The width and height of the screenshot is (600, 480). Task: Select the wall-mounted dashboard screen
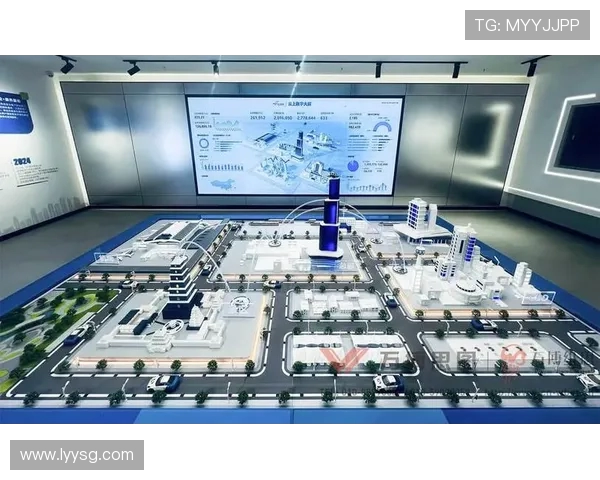click(294, 145)
